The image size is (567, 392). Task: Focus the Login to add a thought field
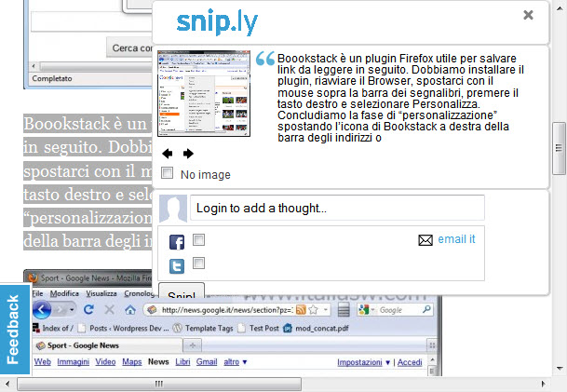337,208
